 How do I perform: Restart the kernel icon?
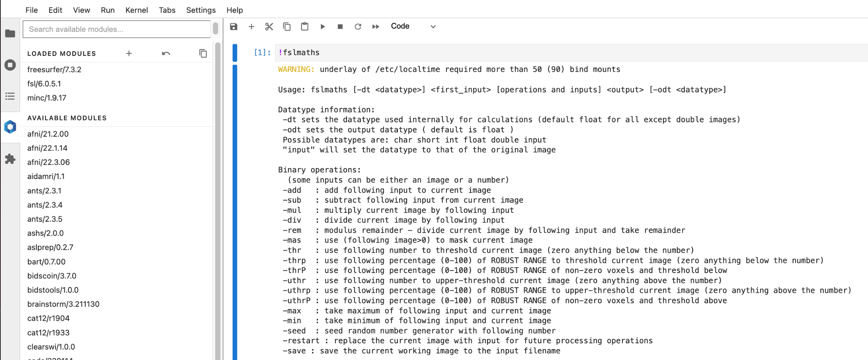pos(358,26)
